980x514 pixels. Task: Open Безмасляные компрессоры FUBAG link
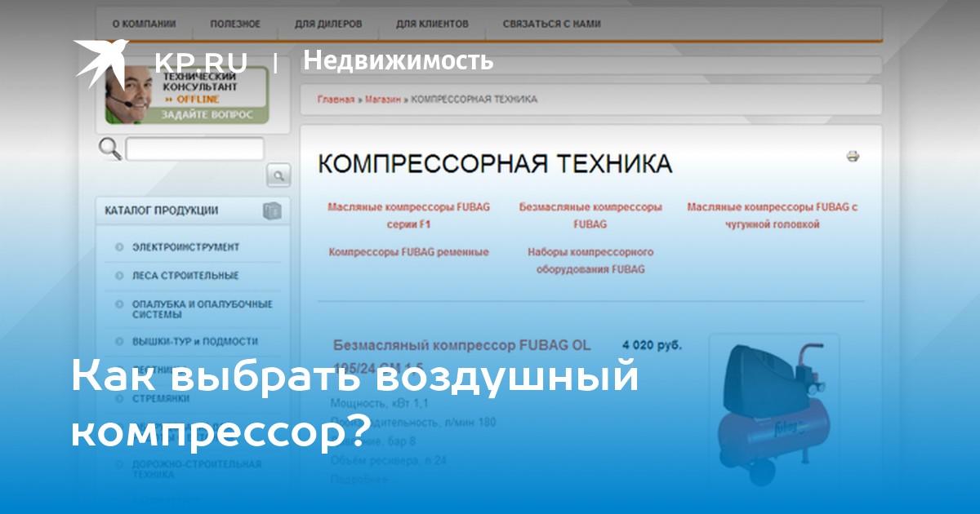590,215
